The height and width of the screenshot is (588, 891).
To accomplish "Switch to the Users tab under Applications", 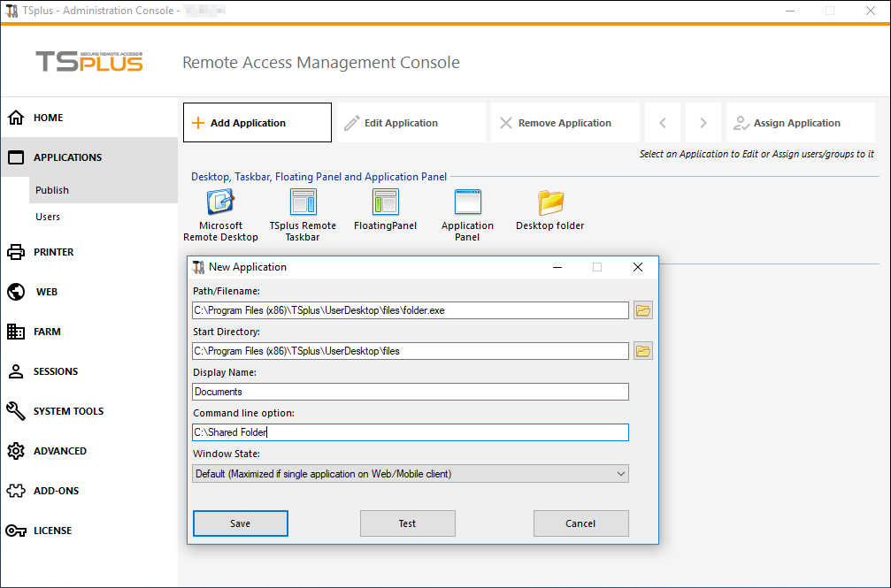I will [47, 216].
